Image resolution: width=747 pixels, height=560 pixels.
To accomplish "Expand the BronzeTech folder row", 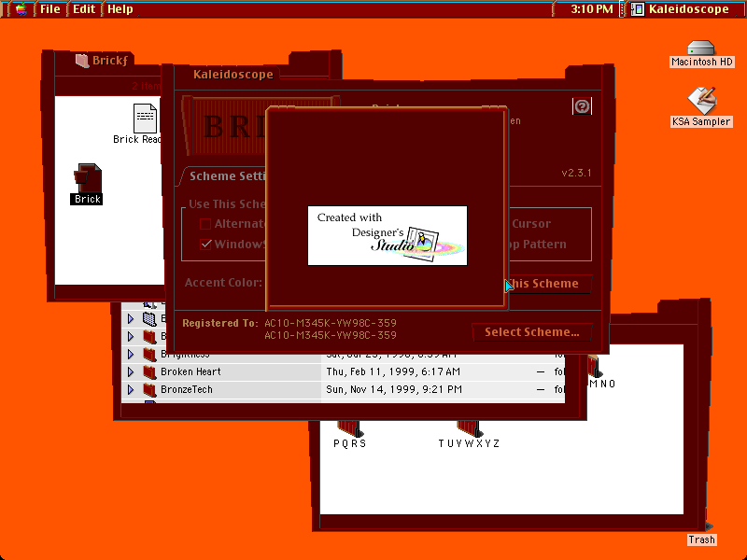I will [x=131, y=389].
